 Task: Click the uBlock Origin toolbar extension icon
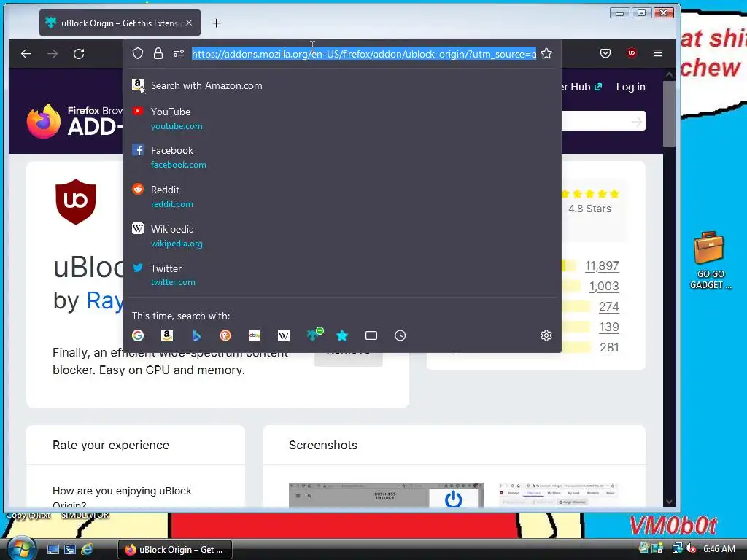[x=632, y=53]
